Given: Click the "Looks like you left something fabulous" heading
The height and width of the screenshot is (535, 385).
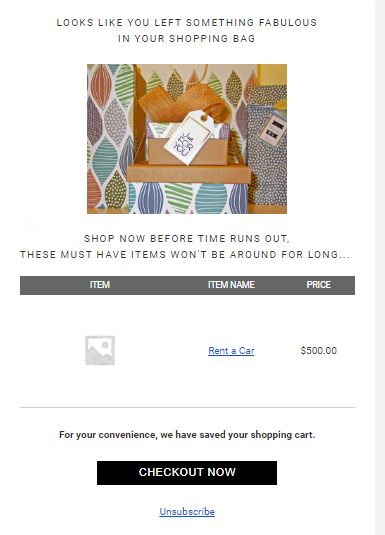Looking at the screenshot, I should 187,23.
